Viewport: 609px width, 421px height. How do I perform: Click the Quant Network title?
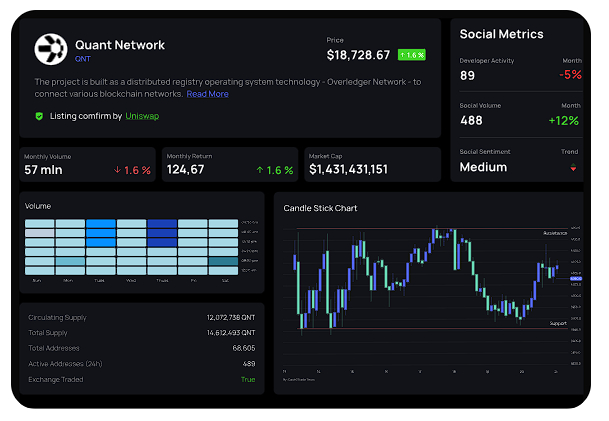(120, 45)
